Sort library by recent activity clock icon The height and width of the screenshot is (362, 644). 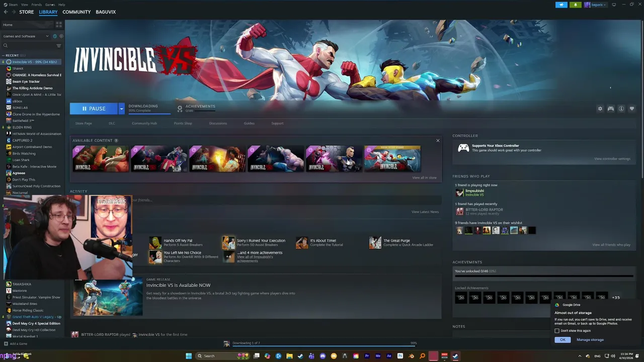click(x=54, y=36)
